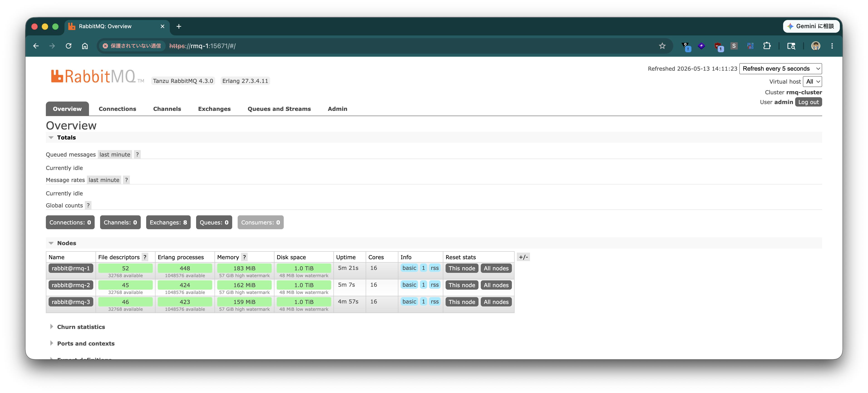The width and height of the screenshot is (868, 393).
Task: Go to Queues and Streams tab
Action: [279, 109]
